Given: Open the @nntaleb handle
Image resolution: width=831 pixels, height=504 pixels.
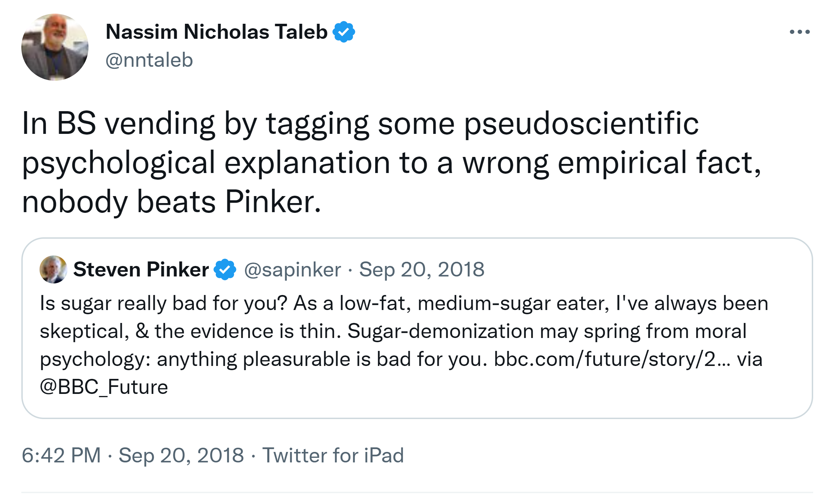Looking at the screenshot, I should click(149, 60).
